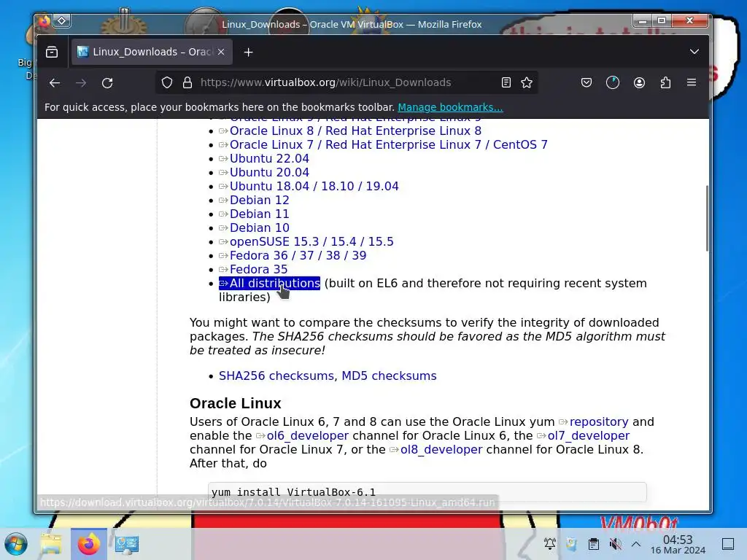747x560 pixels.
Task: Open the Firefox hamburger menu
Action: 692,83
